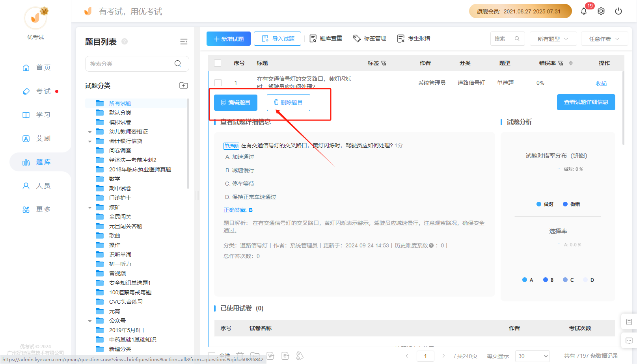Click export to Excel icon in bottom bar

pos(285,356)
